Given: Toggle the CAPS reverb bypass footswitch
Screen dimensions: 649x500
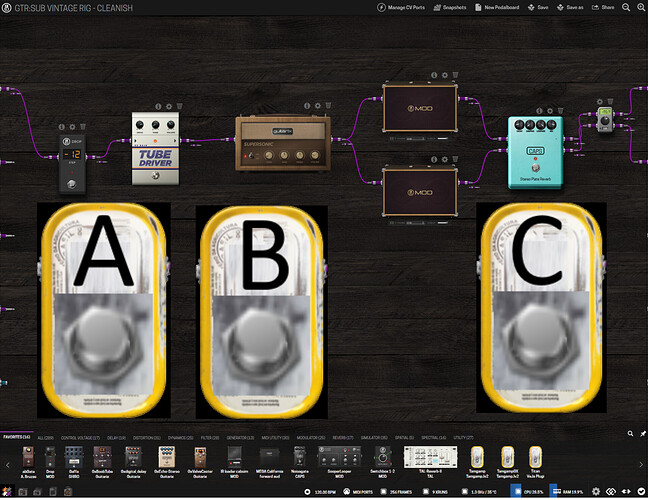Looking at the screenshot, I should [x=536, y=168].
